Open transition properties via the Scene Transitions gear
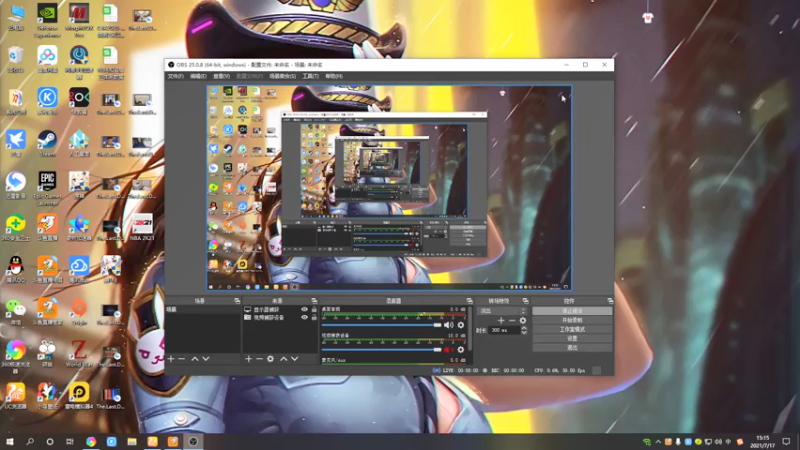This screenshot has height=450, width=800. [x=522, y=320]
